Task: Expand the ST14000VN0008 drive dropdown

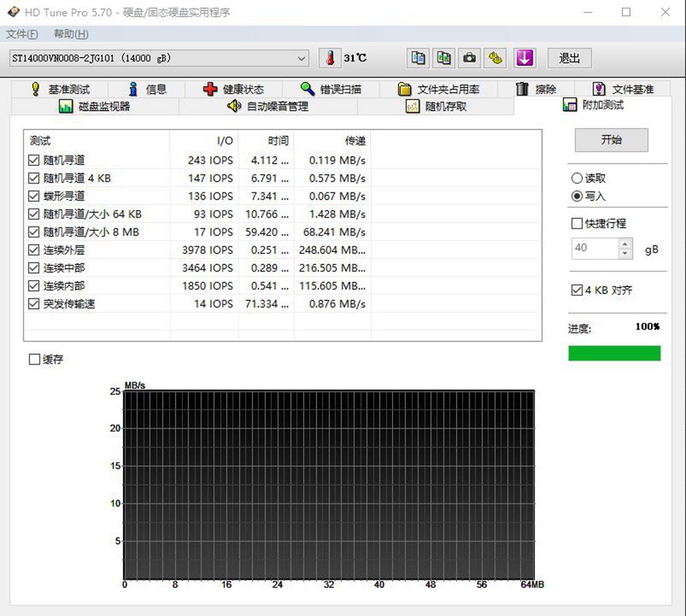Action: (x=302, y=58)
